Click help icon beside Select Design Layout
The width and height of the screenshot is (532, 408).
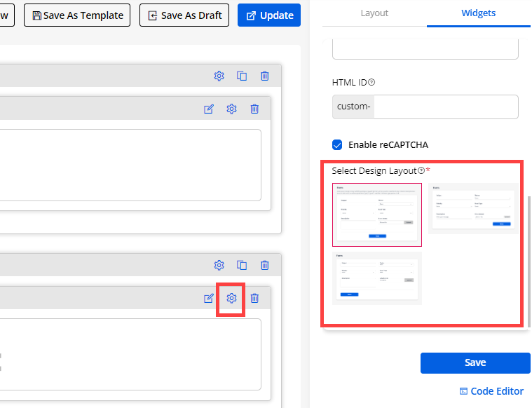coord(421,170)
